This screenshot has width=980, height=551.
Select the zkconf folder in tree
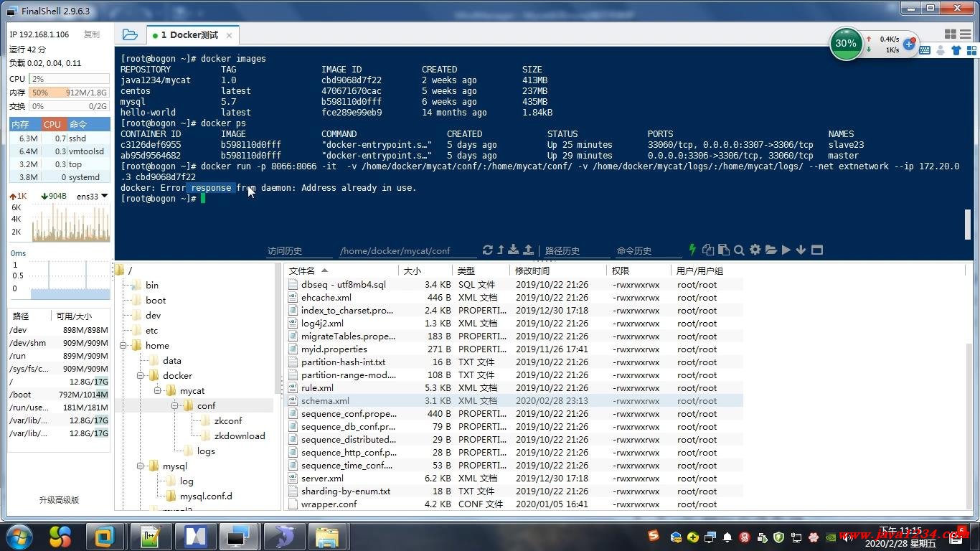228,421
